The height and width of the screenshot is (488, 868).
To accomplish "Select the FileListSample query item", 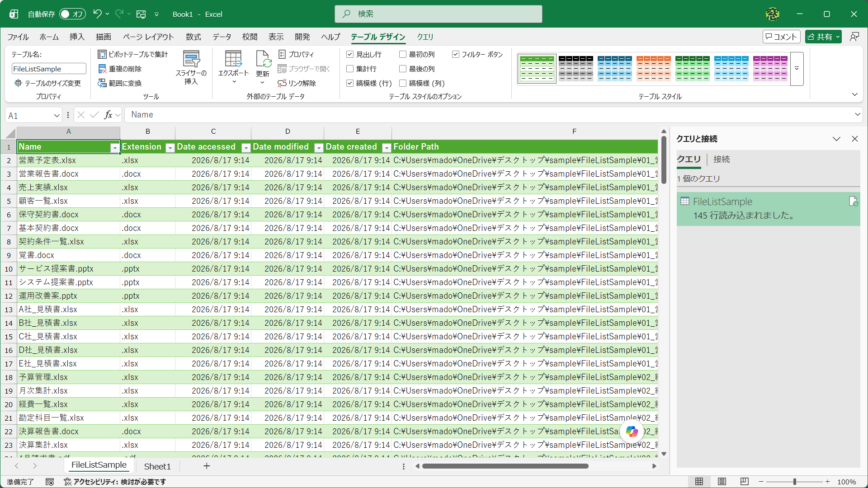I will (768, 209).
